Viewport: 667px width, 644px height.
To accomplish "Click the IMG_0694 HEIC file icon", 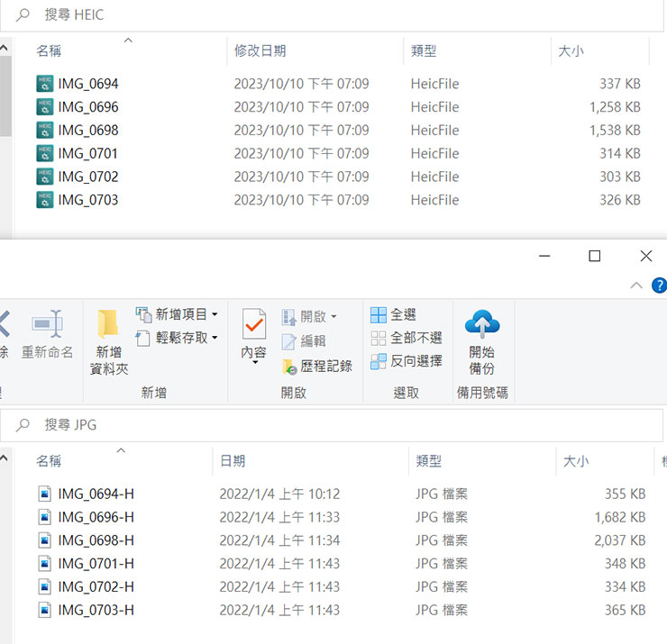I will (45, 84).
